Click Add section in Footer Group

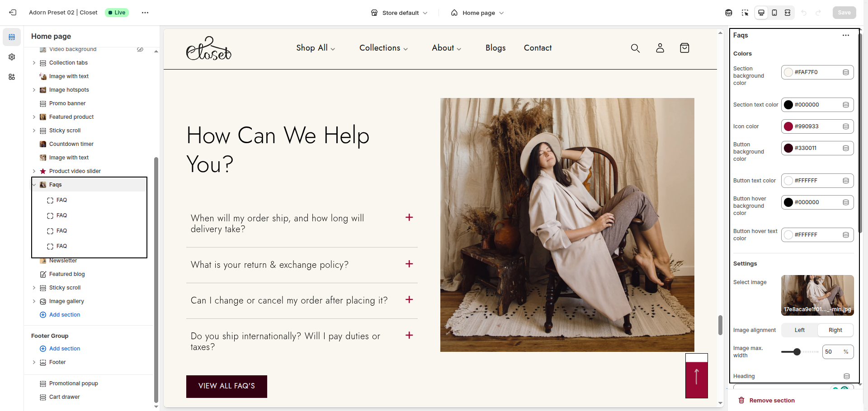(60, 349)
